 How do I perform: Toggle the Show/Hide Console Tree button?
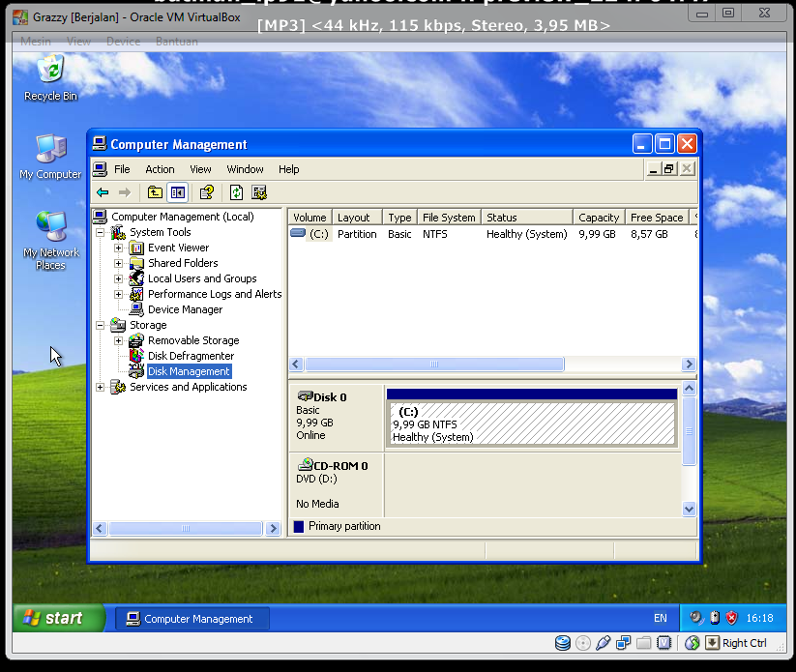tap(178, 192)
